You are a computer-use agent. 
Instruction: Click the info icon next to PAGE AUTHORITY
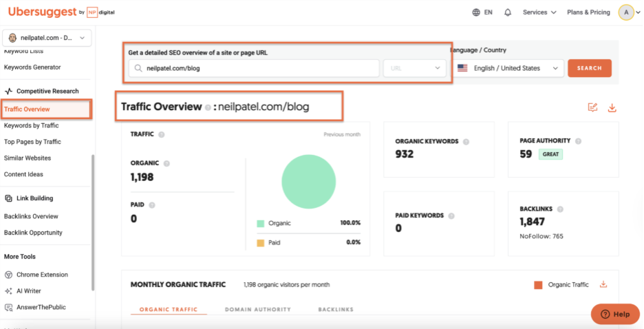(x=578, y=141)
